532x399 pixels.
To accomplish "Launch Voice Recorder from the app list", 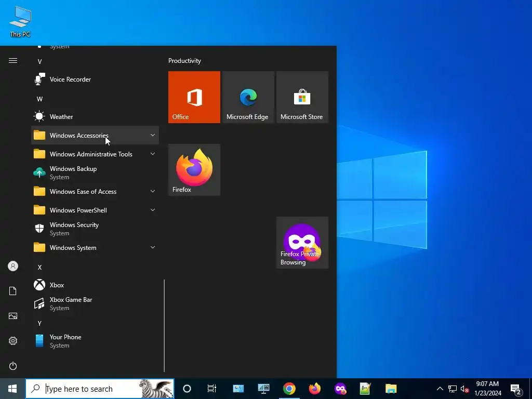I will (95, 79).
